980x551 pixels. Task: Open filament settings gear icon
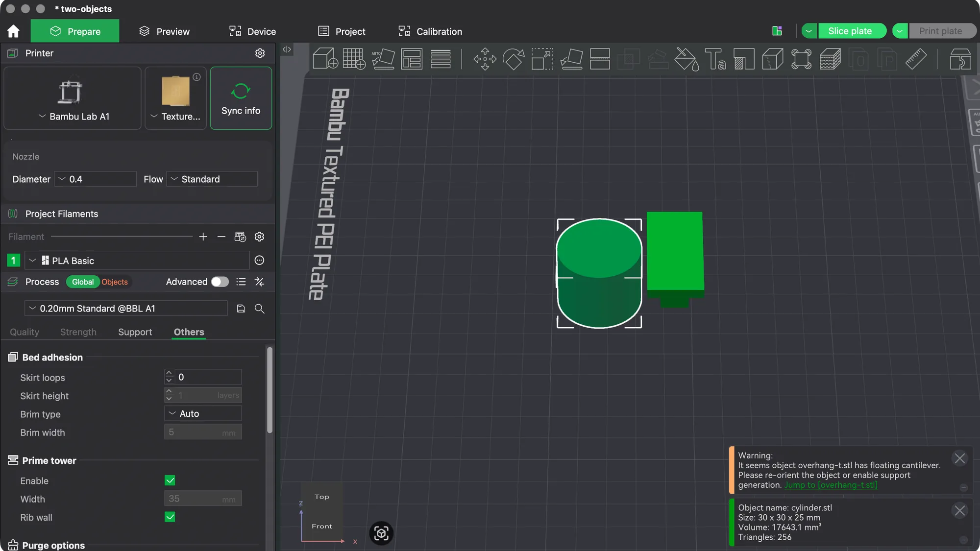pos(260,237)
